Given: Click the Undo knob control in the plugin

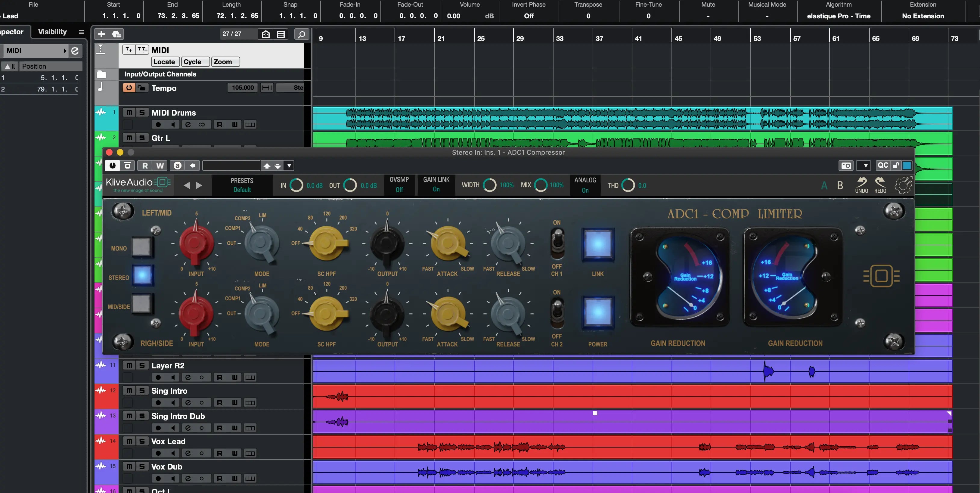Looking at the screenshot, I should [x=861, y=184].
